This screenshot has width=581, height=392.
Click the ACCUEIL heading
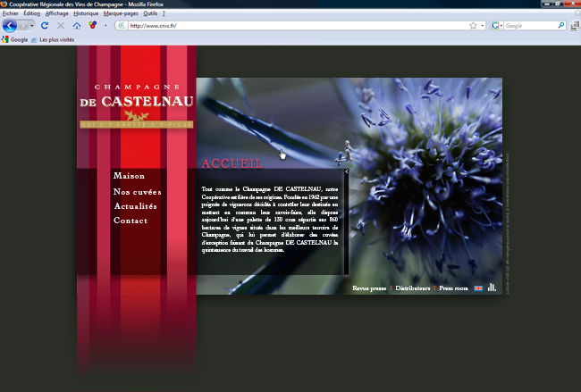(x=232, y=163)
